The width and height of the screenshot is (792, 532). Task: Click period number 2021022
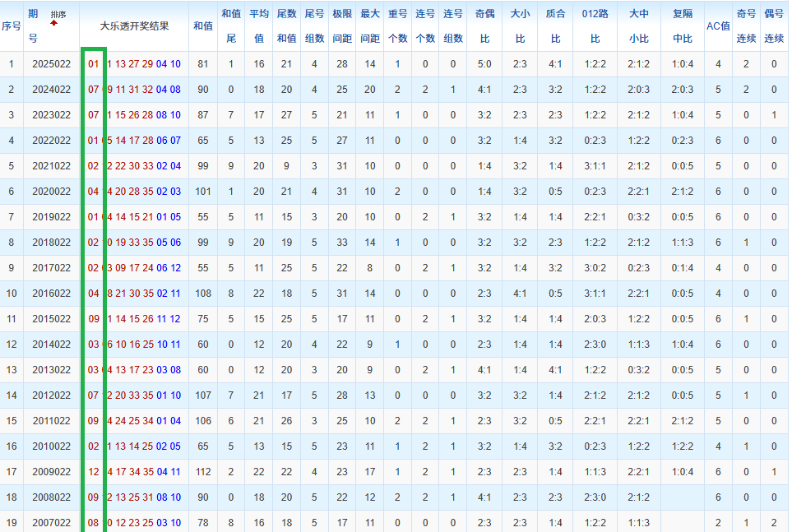tap(52, 166)
